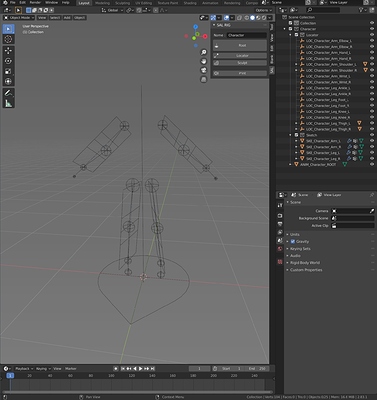This screenshot has height=400, width=377.
Task: Click the pin icon in properties header
Action: pyautogui.click(x=372, y=195)
